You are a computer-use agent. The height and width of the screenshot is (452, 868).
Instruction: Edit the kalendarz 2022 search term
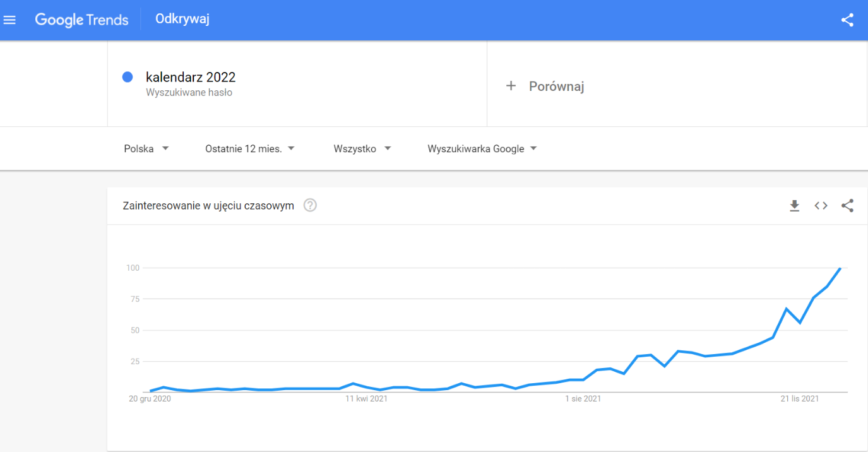click(191, 78)
